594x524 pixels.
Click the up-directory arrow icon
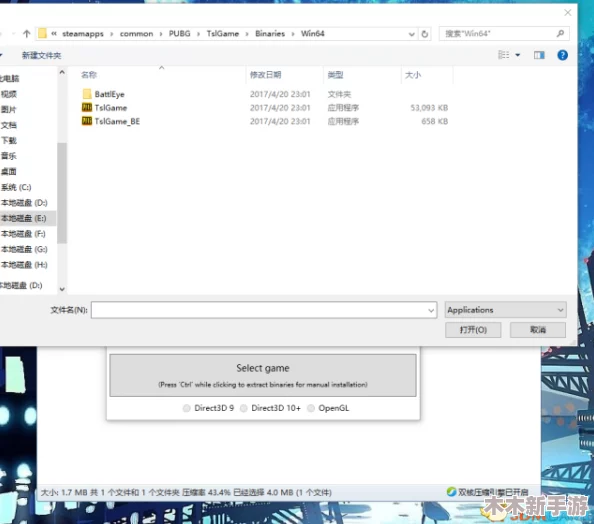click(26, 34)
